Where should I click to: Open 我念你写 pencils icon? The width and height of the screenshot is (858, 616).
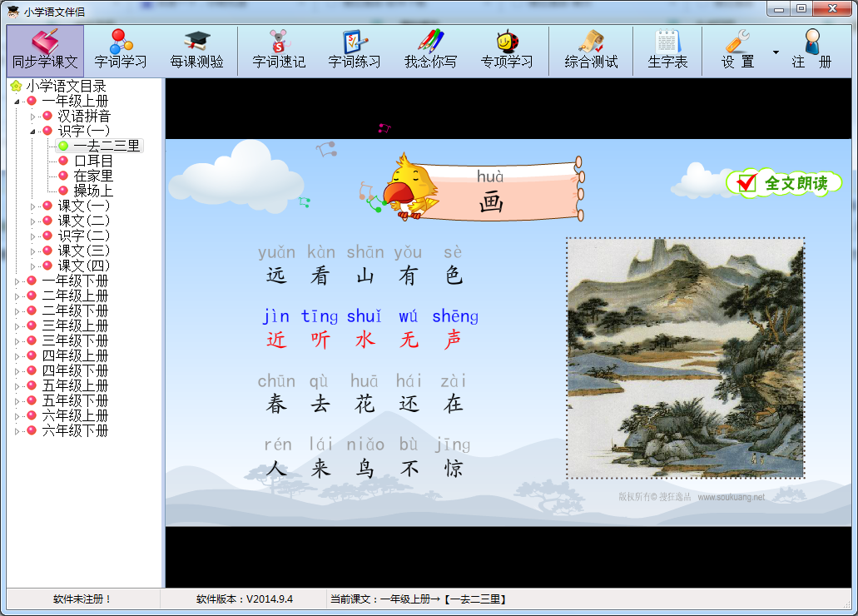click(x=430, y=50)
